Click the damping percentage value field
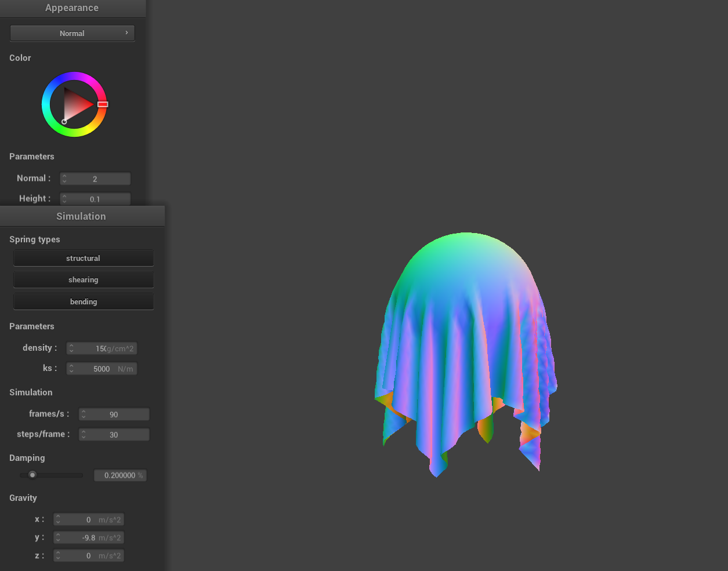728x571 pixels. click(120, 475)
